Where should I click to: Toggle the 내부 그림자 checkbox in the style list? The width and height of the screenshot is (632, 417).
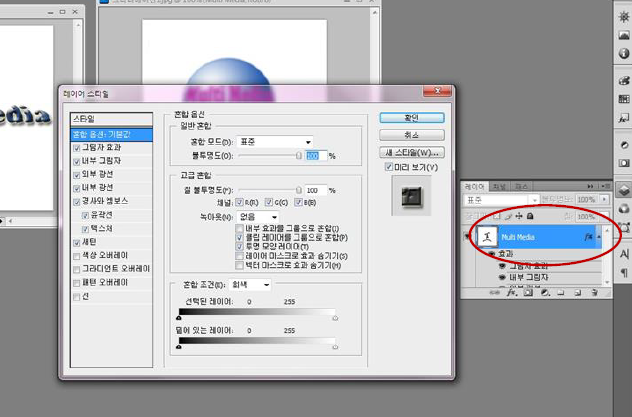pyautogui.click(x=77, y=162)
